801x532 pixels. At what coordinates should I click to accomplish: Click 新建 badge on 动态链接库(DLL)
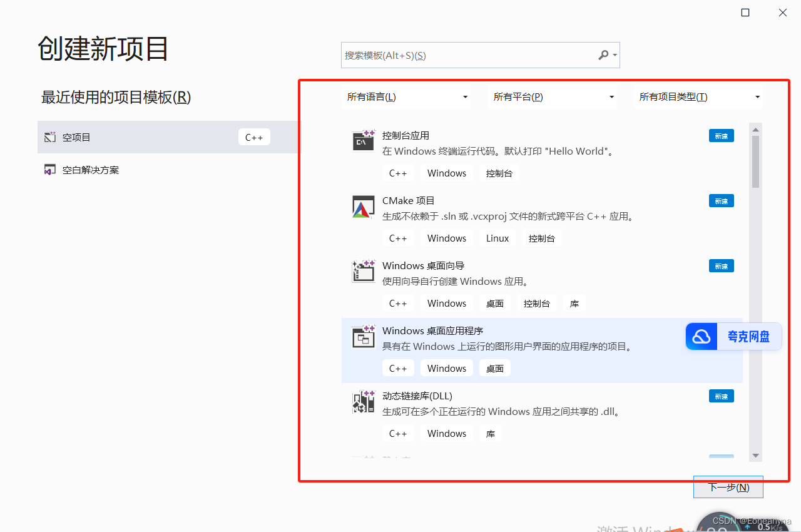point(722,396)
